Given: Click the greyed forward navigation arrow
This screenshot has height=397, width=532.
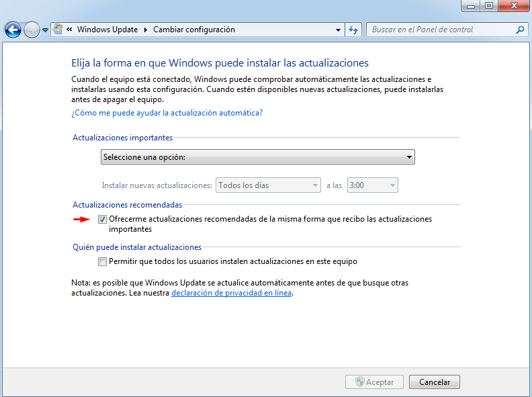Looking at the screenshot, I should (32, 30).
